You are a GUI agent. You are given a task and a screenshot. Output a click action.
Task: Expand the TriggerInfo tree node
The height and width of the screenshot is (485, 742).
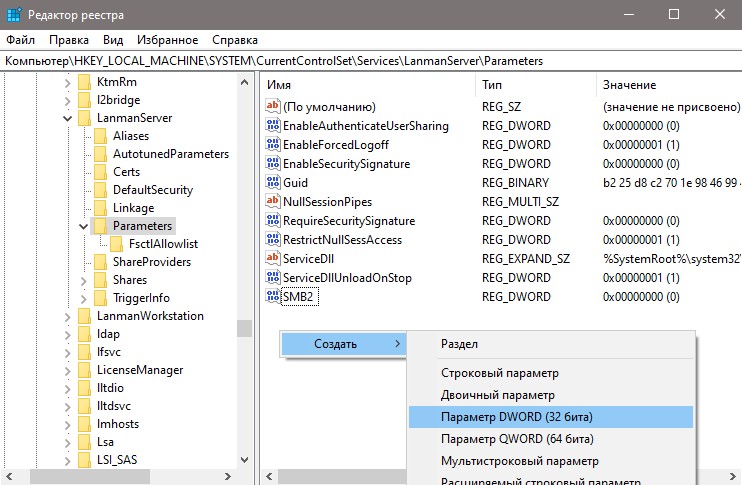[x=83, y=299]
